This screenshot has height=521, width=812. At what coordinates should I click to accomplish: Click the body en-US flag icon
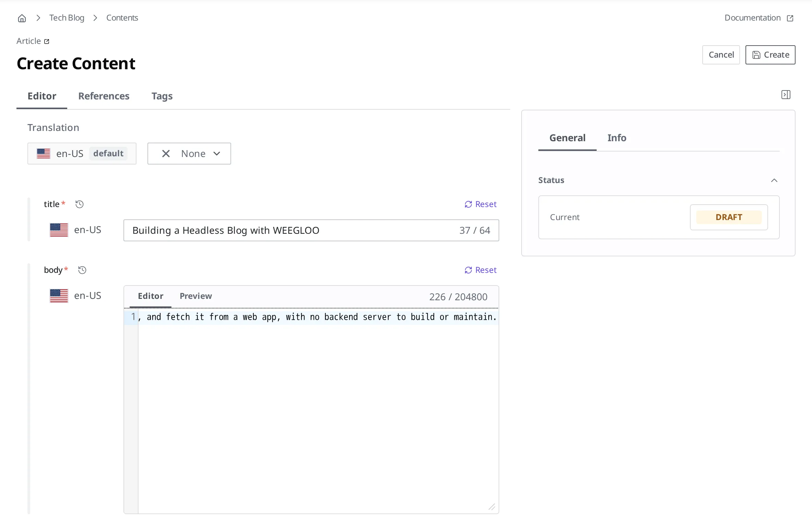[59, 296]
